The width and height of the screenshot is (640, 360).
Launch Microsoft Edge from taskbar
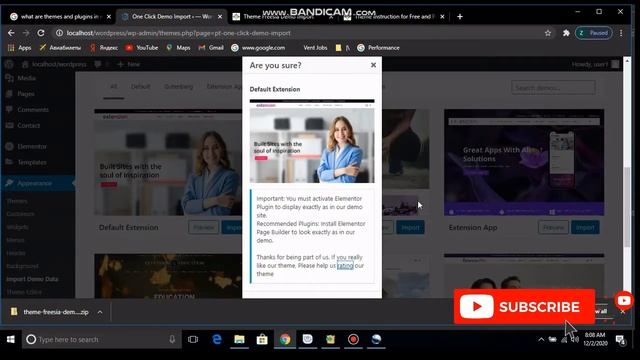pyautogui.click(x=217, y=340)
